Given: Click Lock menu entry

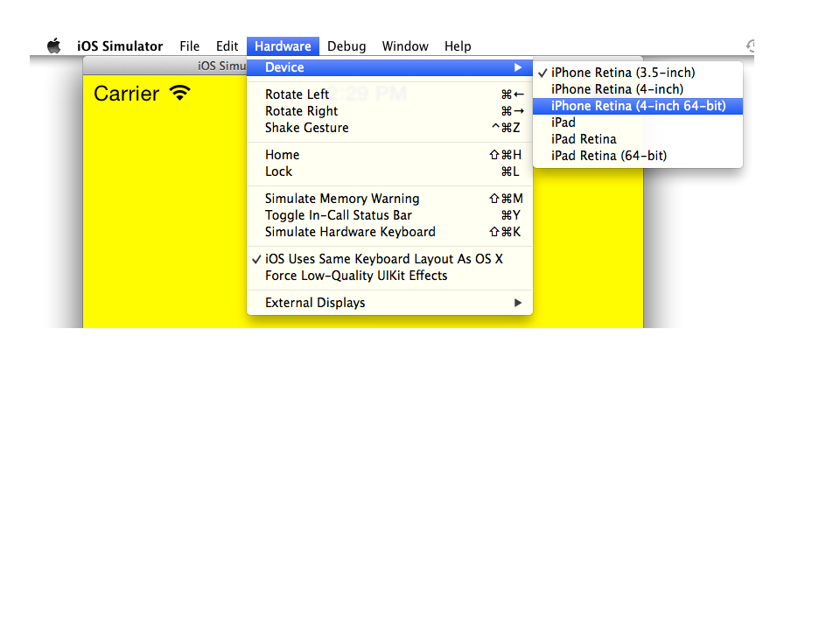Looking at the screenshot, I should coord(278,171).
